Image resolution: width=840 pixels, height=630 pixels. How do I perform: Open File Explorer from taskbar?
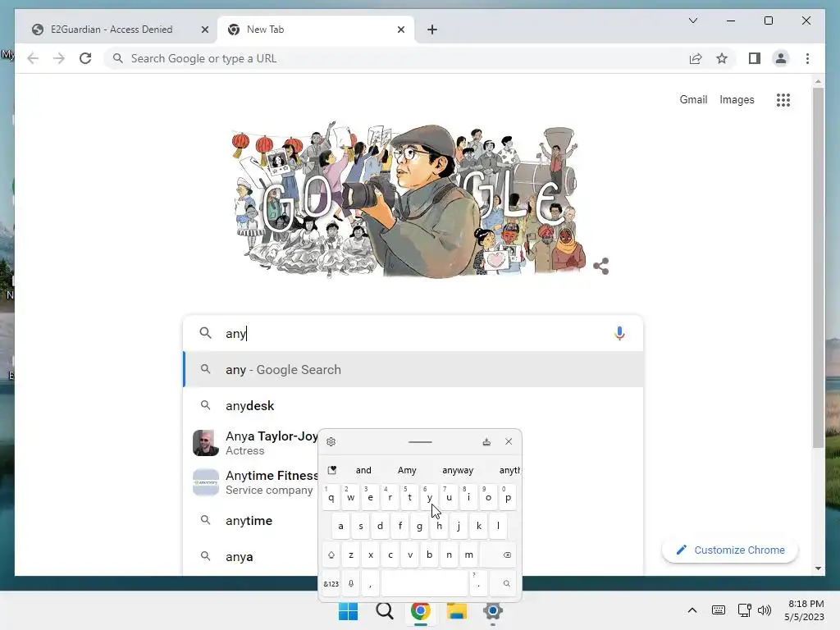pos(456,611)
